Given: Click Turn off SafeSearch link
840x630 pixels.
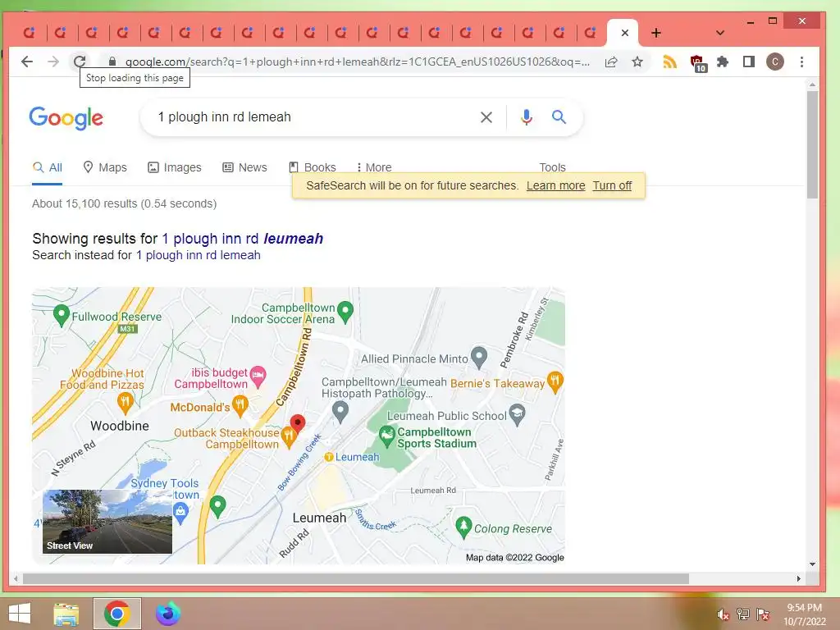Looking at the screenshot, I should [x=612, y=185].
